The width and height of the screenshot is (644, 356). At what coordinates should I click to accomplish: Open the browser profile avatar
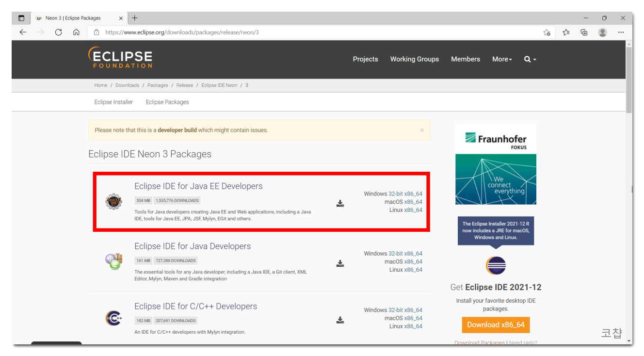(x=603, y=32)
